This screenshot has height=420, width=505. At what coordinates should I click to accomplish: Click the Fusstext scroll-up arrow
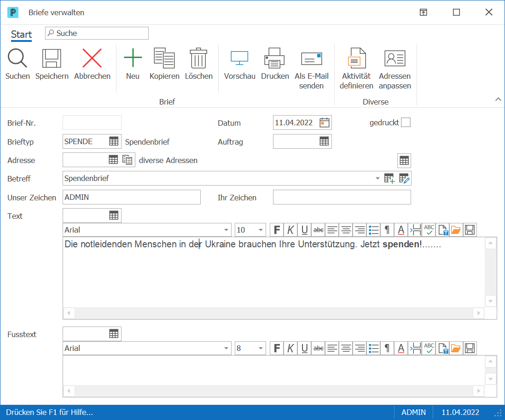[x=491, y=362]
